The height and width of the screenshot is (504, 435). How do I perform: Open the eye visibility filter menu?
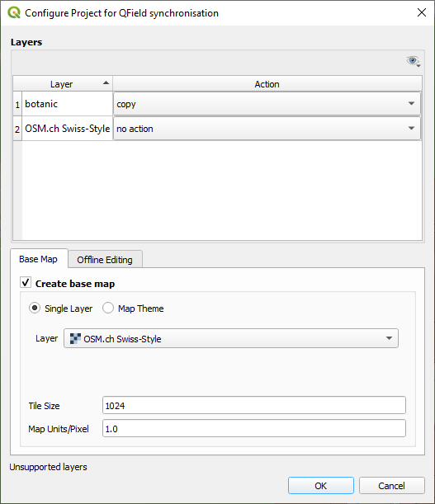[414, 61]
